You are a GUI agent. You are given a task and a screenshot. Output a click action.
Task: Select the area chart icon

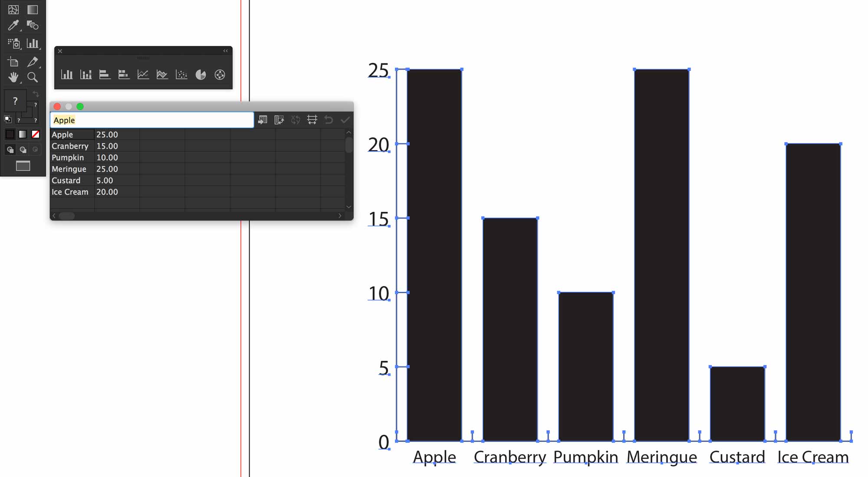pyautogui.click(x=162, y=75)
